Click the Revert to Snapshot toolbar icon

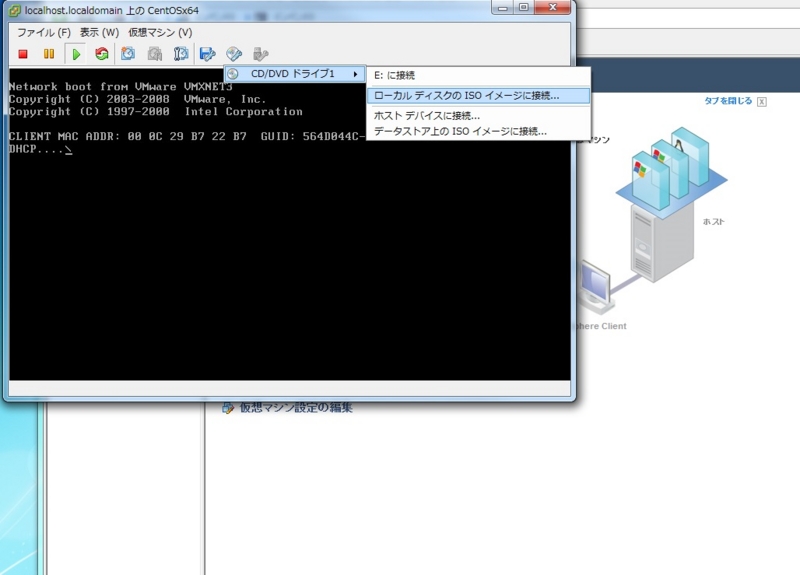[x=155, y=54]
